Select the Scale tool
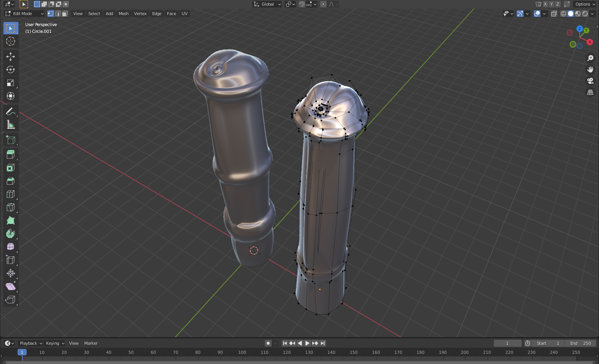The image size is (599, 364). 11,83
